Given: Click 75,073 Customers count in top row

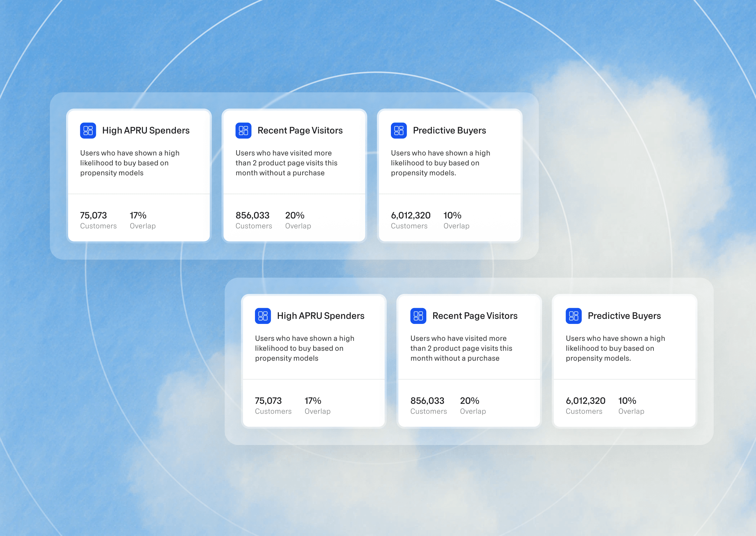Looking at the screenshot, I should coord(94,216).
